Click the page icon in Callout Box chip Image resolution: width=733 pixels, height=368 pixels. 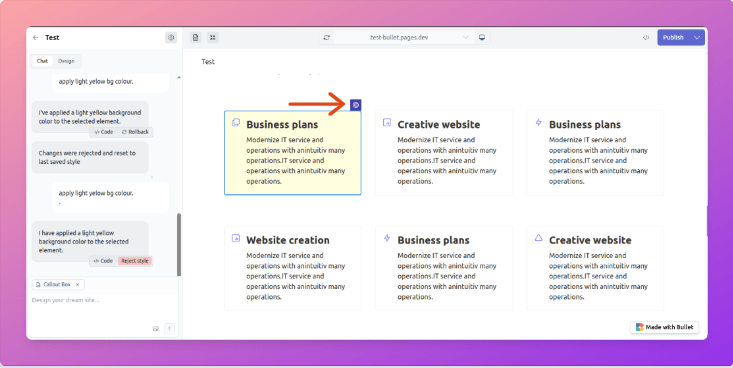(38, 284)
